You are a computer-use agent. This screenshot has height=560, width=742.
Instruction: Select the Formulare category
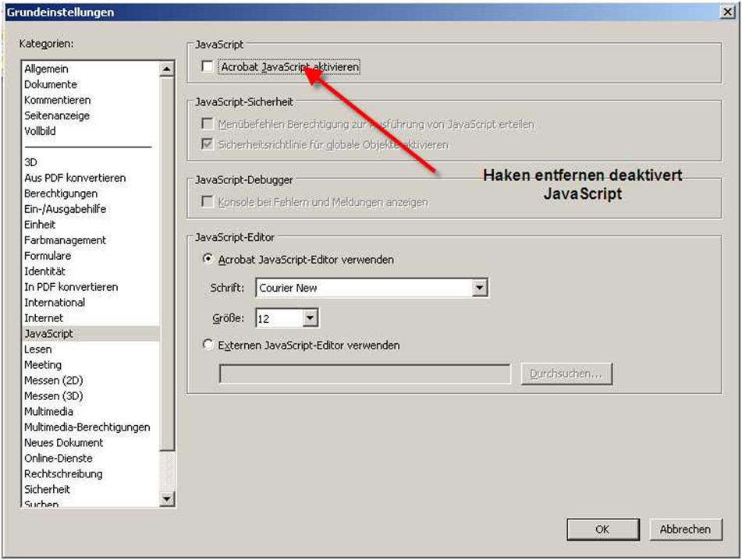click(48, 255)
